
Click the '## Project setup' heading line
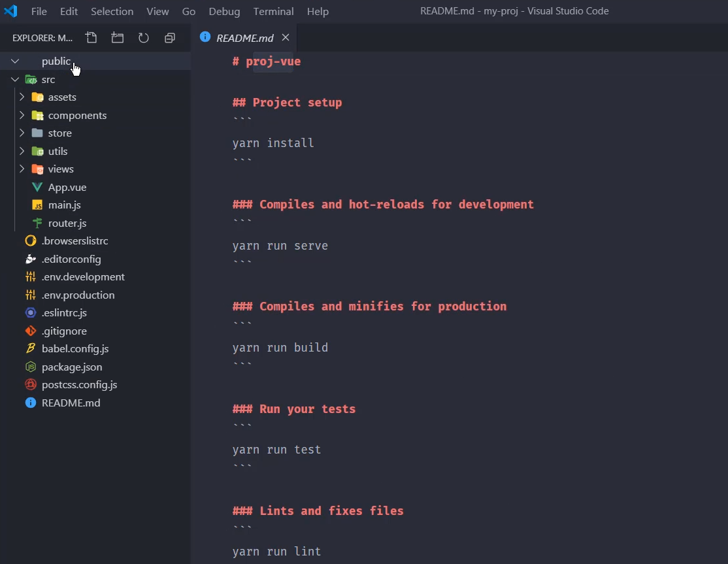(x=288, y=102)
